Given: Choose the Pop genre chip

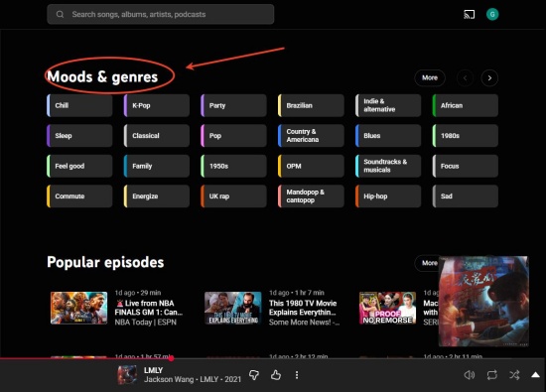Looking at the screenshot, I should tap(233, 136).
